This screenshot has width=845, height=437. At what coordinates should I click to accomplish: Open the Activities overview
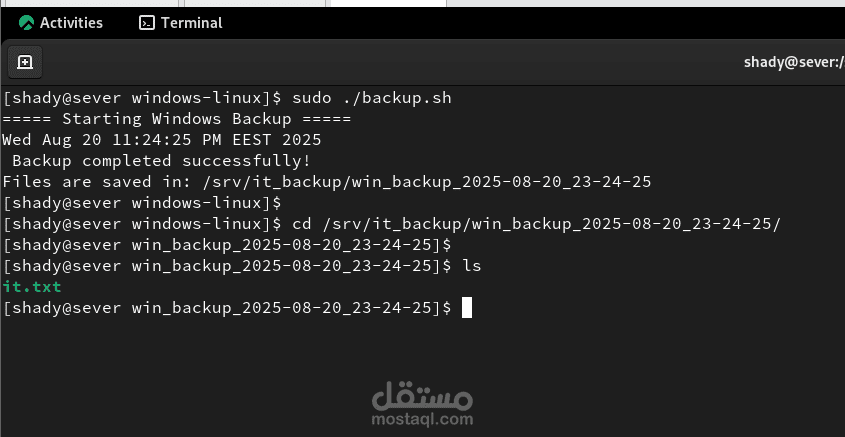(x=70, y=22)
